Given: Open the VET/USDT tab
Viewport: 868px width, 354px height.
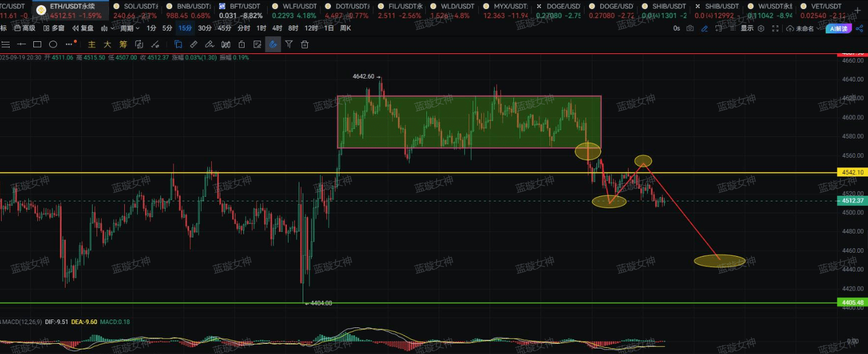Looking at the screenshot, I should coord(822,10).
